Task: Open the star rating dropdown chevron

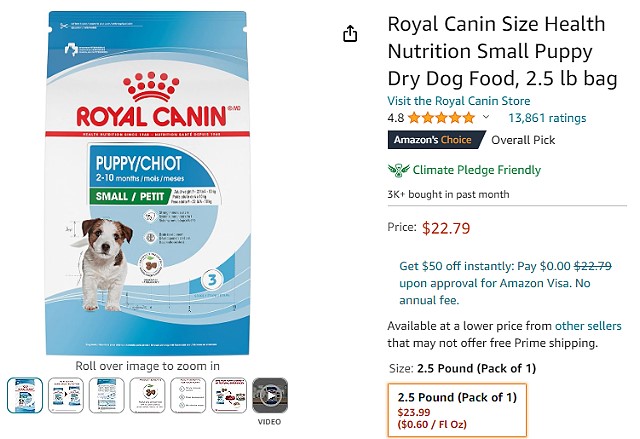Action: (x=486, y=117)
